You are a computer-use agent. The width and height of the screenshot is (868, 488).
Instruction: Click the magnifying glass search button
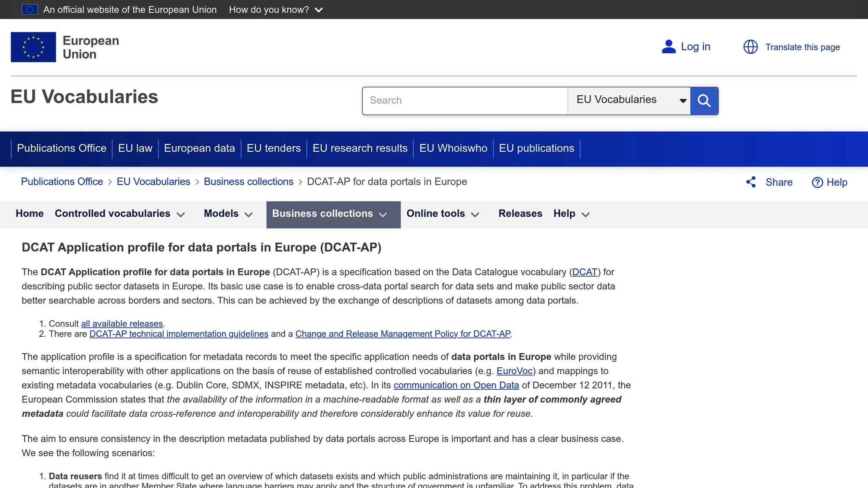[x=704, y=101]
